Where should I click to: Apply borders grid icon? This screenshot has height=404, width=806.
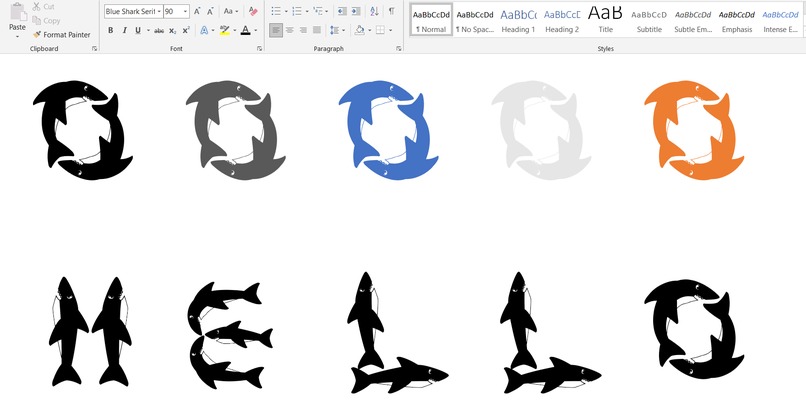click(x=380, y=31)
